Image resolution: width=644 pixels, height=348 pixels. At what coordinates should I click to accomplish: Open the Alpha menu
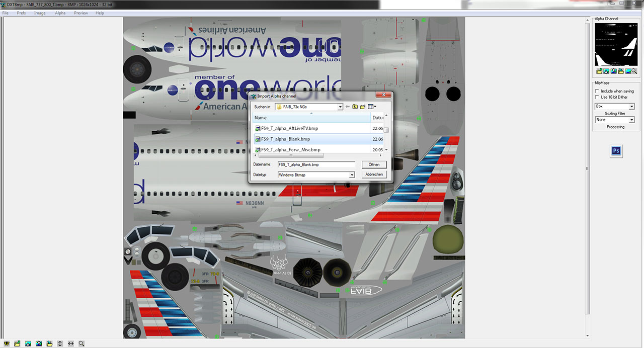click(60, 13)
